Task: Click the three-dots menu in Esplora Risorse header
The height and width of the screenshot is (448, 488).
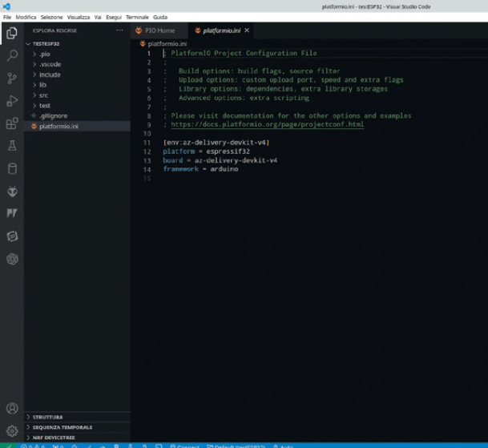Action: pyautogui.click(x=119, y=30)
